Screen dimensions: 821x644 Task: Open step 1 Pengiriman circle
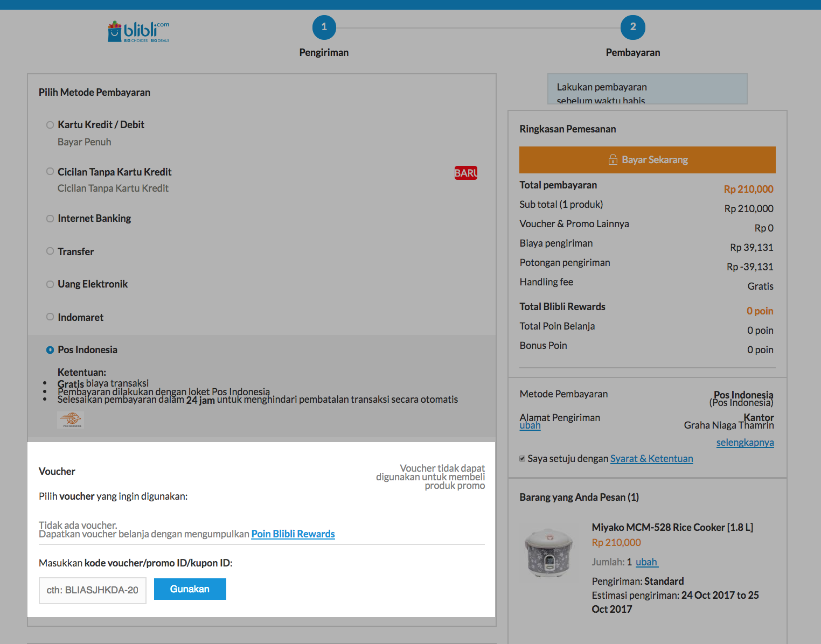click(x=324, y=27)
